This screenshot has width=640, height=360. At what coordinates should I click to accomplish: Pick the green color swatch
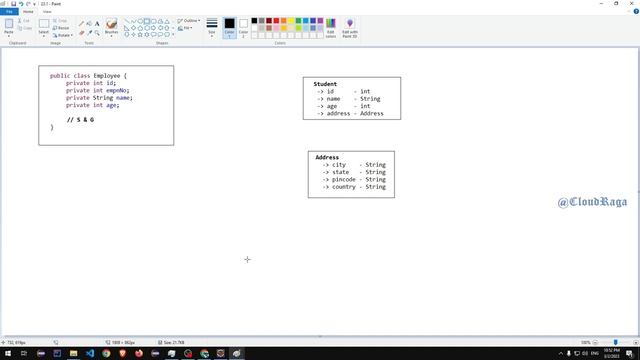pos(298,20)
